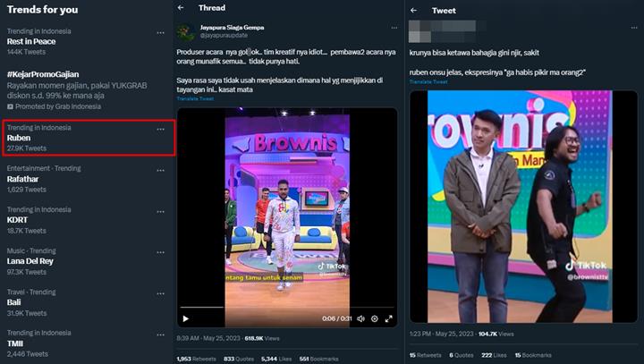This screenshot has height=364, width=644.
Task: Open more options for Bali trend
Action: [x=160, y=293]
